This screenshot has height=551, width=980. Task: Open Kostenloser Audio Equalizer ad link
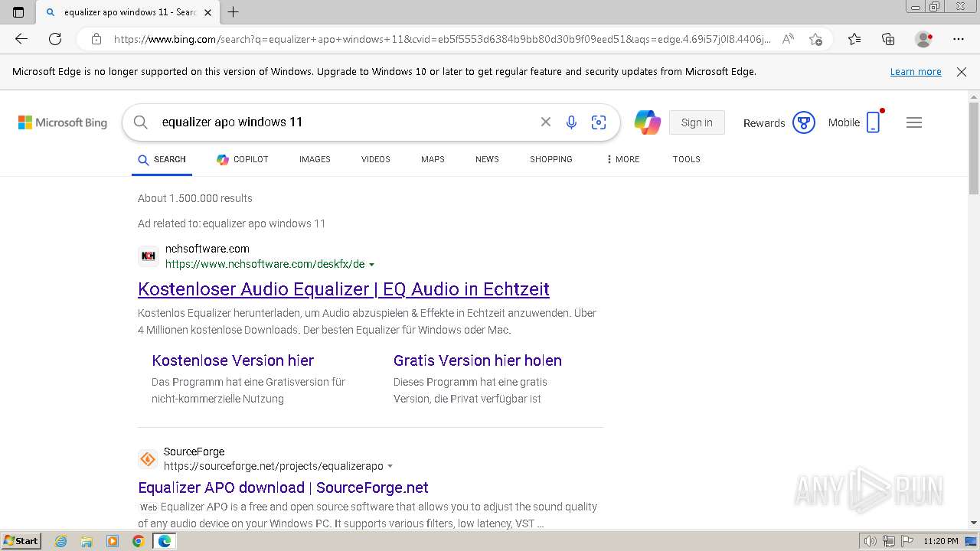coord(344,289)
